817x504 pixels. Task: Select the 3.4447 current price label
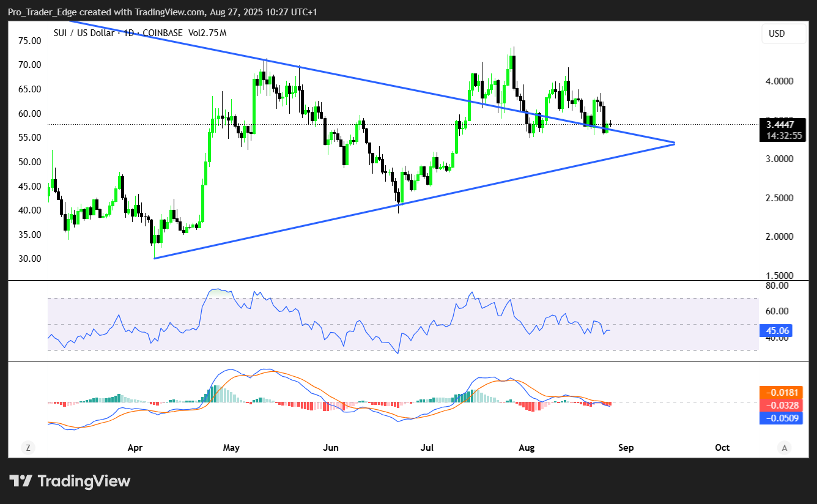tap(782, 125)
